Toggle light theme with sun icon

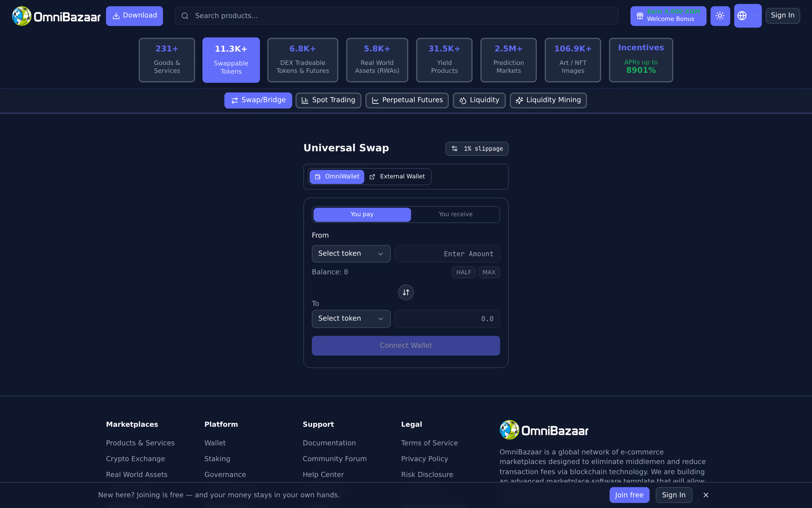[x=720, y=16]
